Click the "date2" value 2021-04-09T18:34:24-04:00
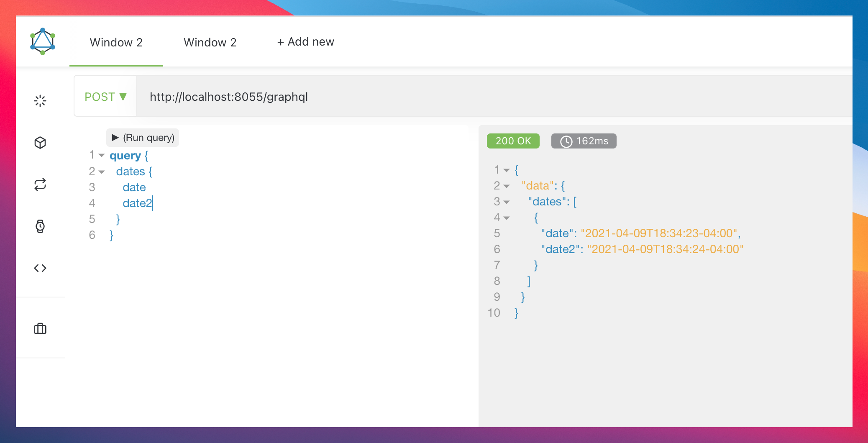This screenshot has height=443, width=868. [665, 249]
